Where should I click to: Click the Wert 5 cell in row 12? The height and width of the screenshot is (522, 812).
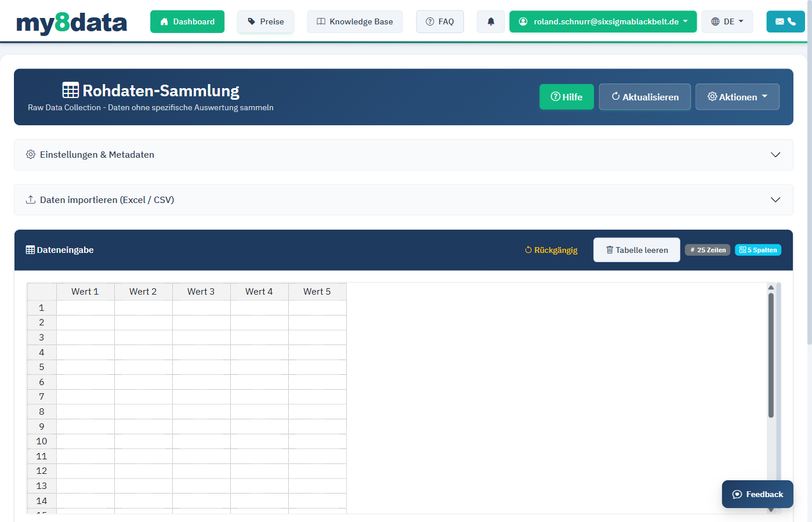tap(317, 471)
